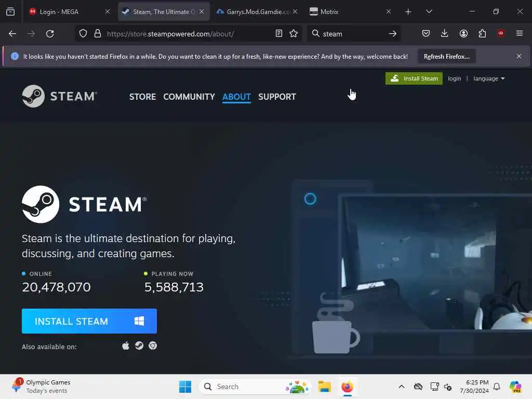Open the muted volume tray icon
The image size is (532, 399).
[448, 387]
